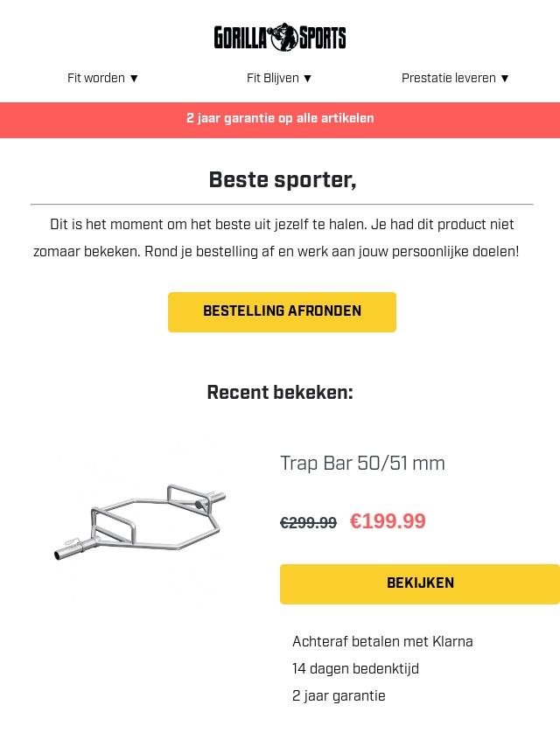Click the word GORILLA in the header logo
The image size is (560, 747).
click(x=241, y=38)
